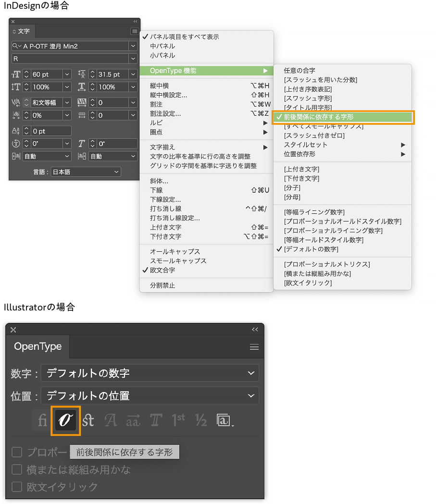Open 位置依存形 submenu
The width and height of the screenshot is (436, 504).
click(343, 154)
